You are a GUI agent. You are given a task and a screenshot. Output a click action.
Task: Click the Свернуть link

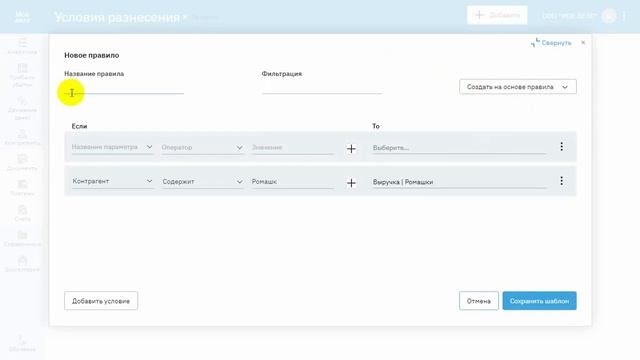pos(556,43)
